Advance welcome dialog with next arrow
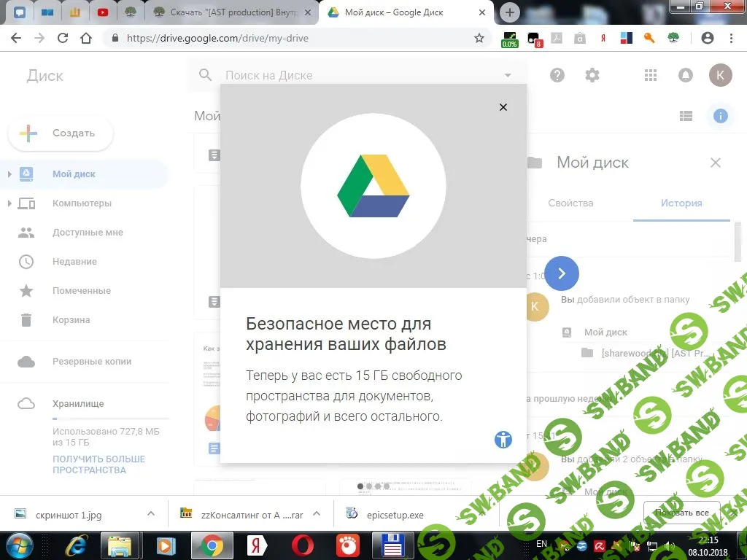747x560 pixels. (x=561, y=273)
